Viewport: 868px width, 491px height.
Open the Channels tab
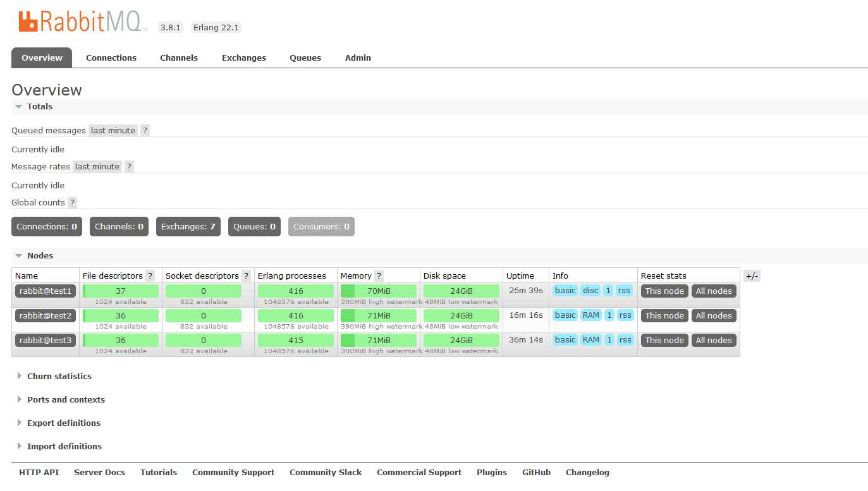coord(179,58)
